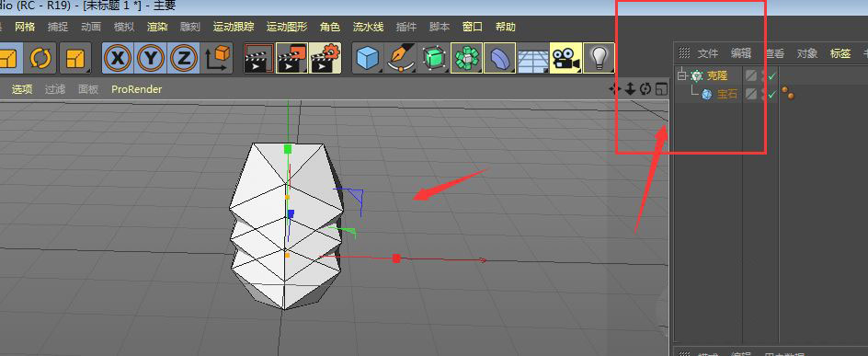Click the blue Bend deformer icon
Screen dimensions: 868x356
click(x=500, y=58)
